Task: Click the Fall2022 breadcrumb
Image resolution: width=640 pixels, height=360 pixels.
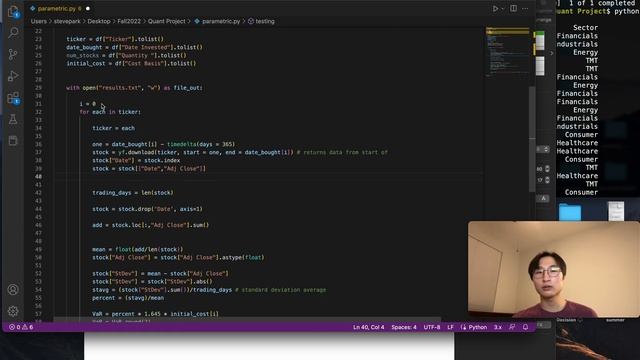Action: (x=129, y=21)
